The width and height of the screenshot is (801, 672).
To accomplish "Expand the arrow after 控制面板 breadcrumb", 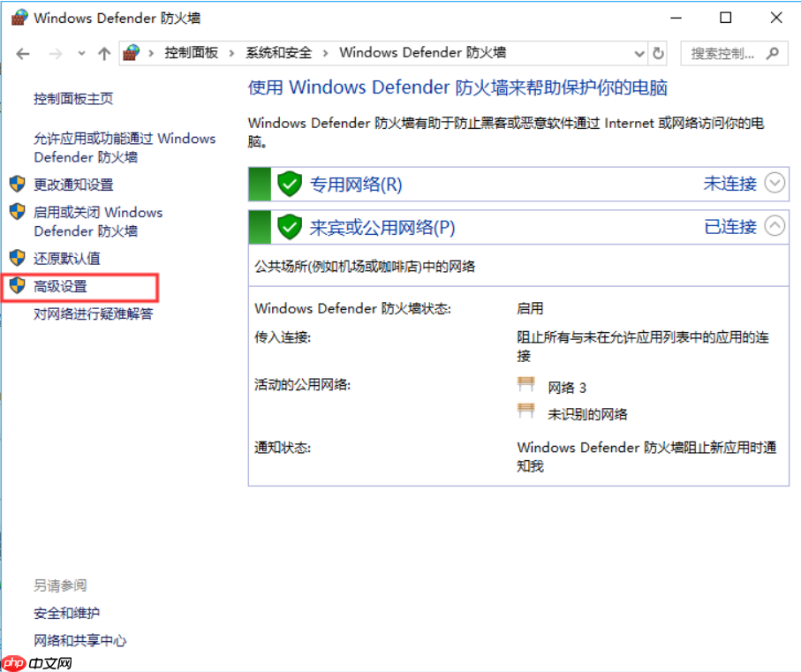I will [231, 53].
